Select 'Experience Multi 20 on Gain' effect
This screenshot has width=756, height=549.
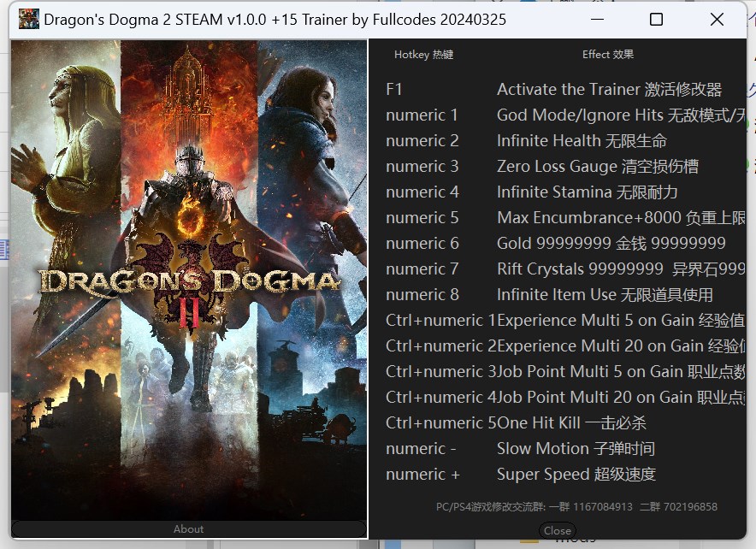click(x=621, y=346)
